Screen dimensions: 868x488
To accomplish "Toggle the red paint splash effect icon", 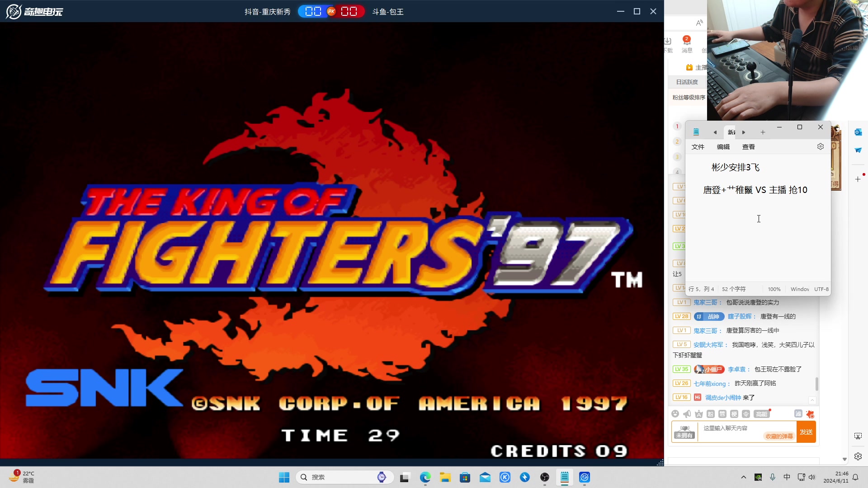I will coord(810,414).
